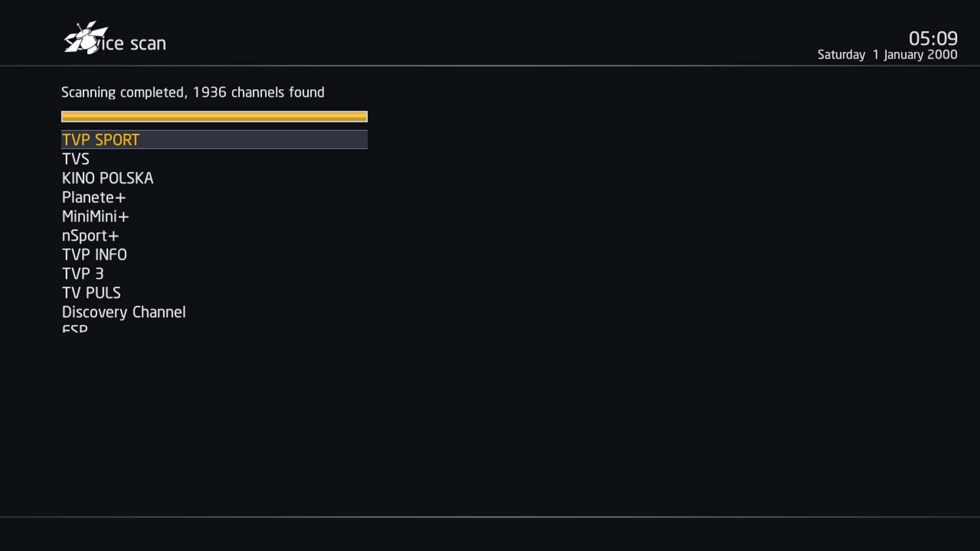Choose KINO POLSKA channel

(x=108, y=178)
